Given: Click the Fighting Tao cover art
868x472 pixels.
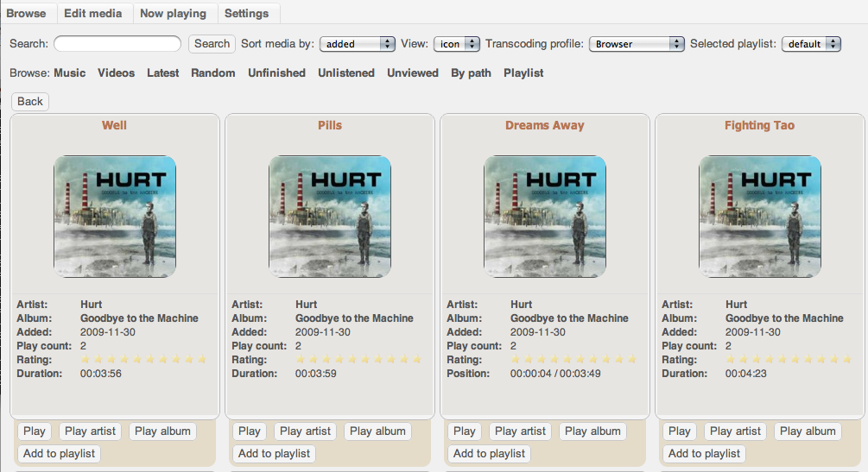Looking at the screenshot, I should click(760, 217).
